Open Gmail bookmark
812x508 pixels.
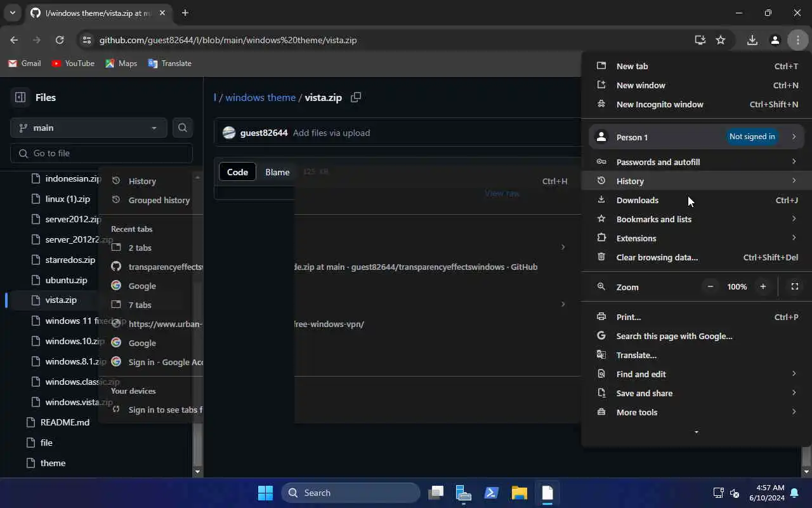coord(25,63)
